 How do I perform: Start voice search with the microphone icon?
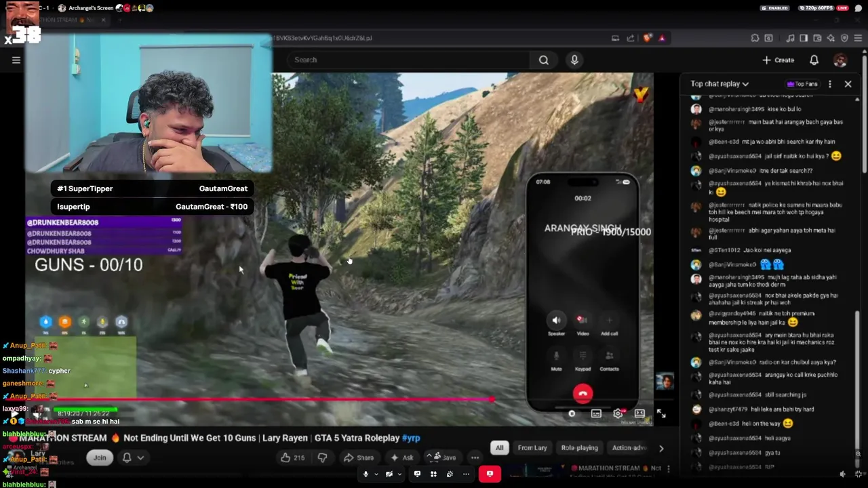(x=574, y=60)
